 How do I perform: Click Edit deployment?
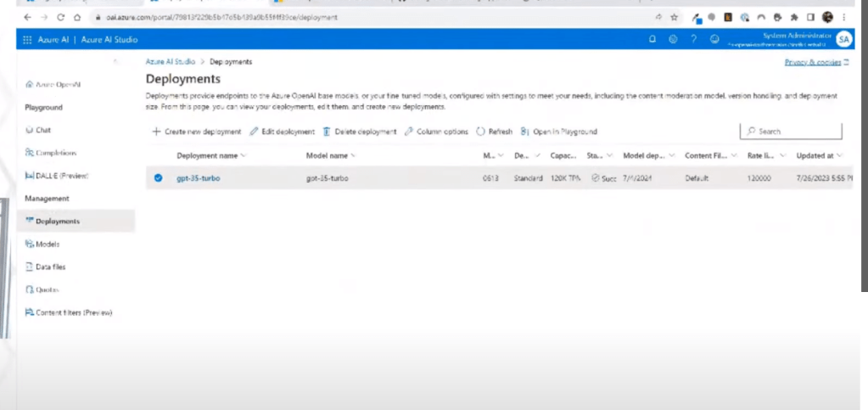283,132
